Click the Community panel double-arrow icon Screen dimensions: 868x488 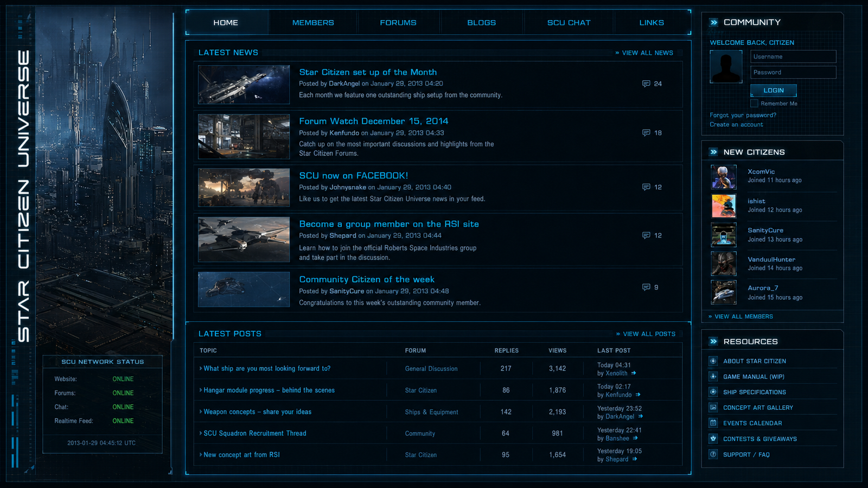[714, 22]
